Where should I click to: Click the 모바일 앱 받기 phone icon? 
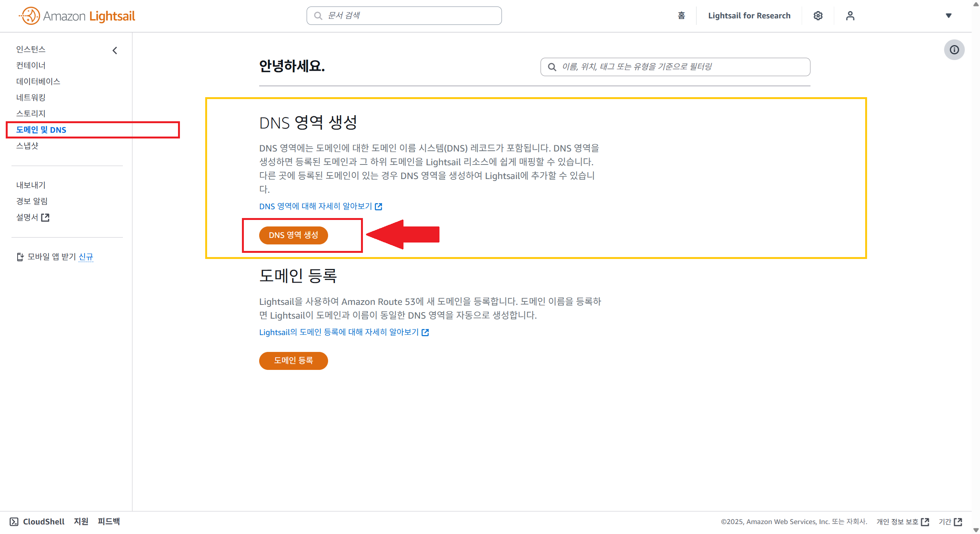coord(20,257)
